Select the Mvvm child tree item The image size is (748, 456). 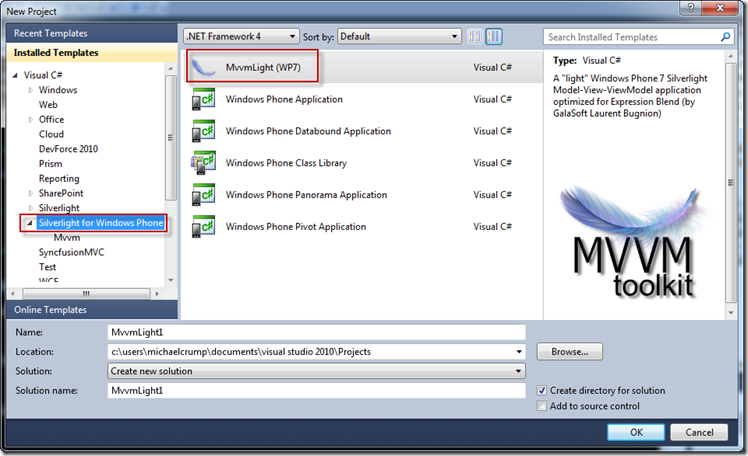[67, 238]
